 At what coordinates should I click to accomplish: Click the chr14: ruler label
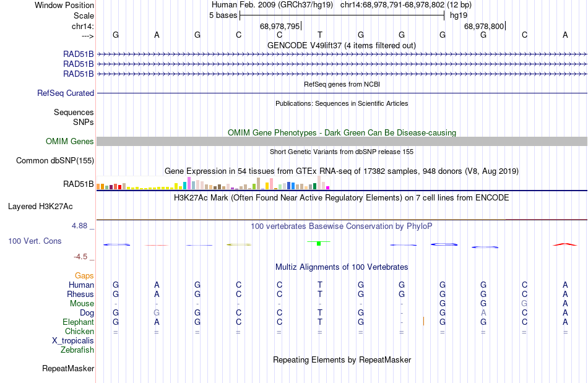pyautogui.click(x=82, y=26)
